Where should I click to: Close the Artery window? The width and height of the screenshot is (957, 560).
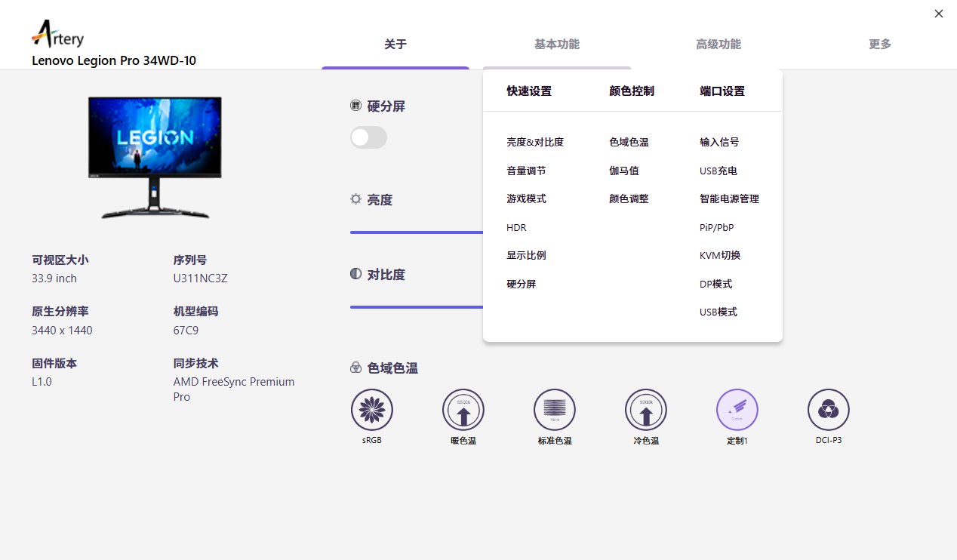(938, 14)
